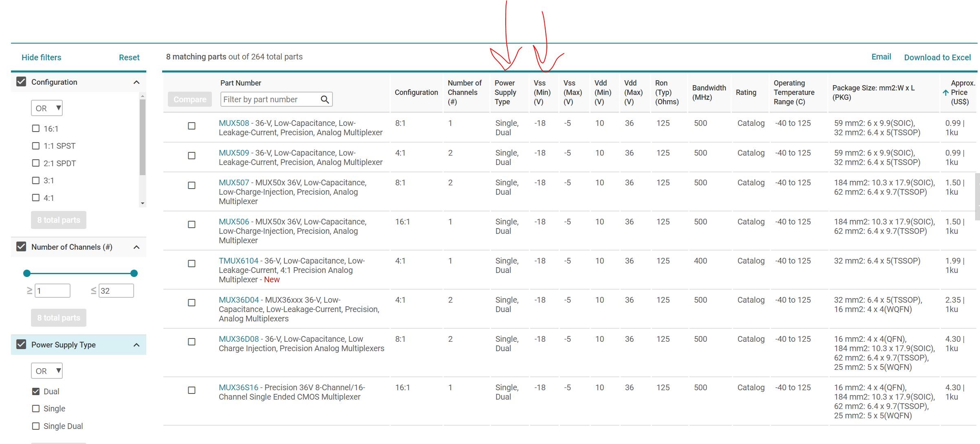This screenshot has width=980, height=444.
Task: Sort by Number of Channels column header
Action: tap(465, 92)
